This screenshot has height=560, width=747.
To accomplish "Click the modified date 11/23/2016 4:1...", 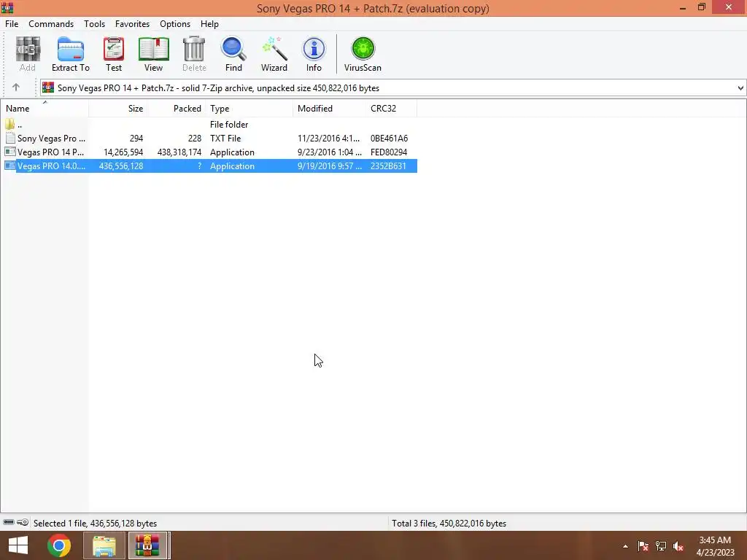I will point(329,139).
